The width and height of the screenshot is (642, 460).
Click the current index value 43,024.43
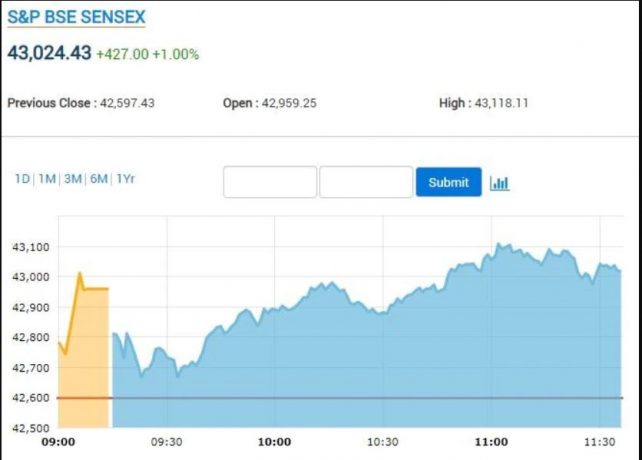pos(48,52)
